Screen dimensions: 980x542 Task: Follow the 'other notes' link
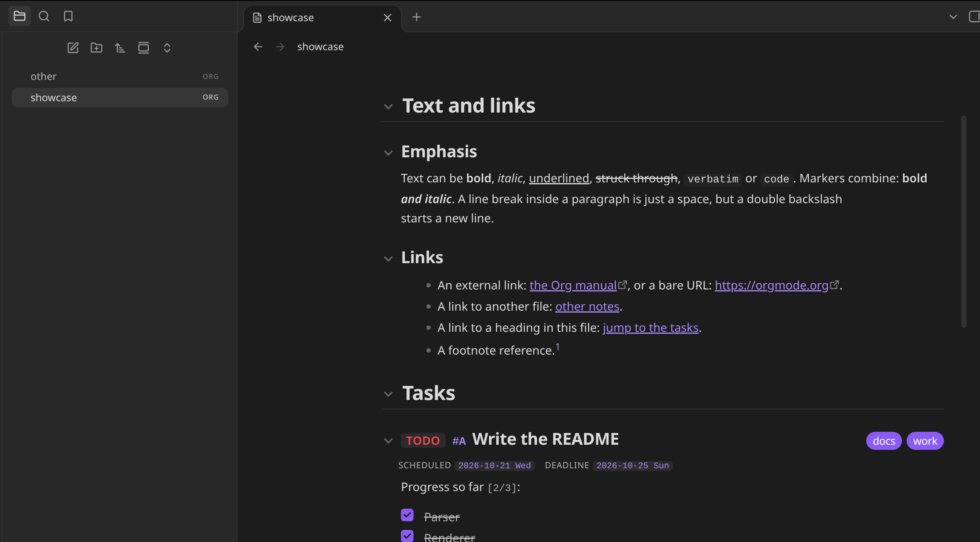587,306
